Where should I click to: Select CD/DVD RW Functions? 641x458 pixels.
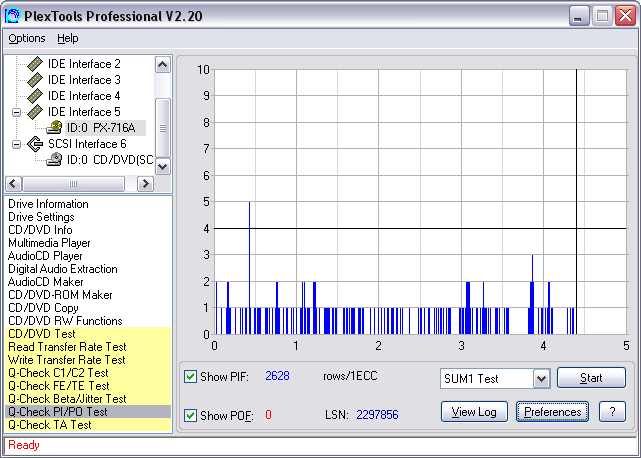tap(65, 321)
